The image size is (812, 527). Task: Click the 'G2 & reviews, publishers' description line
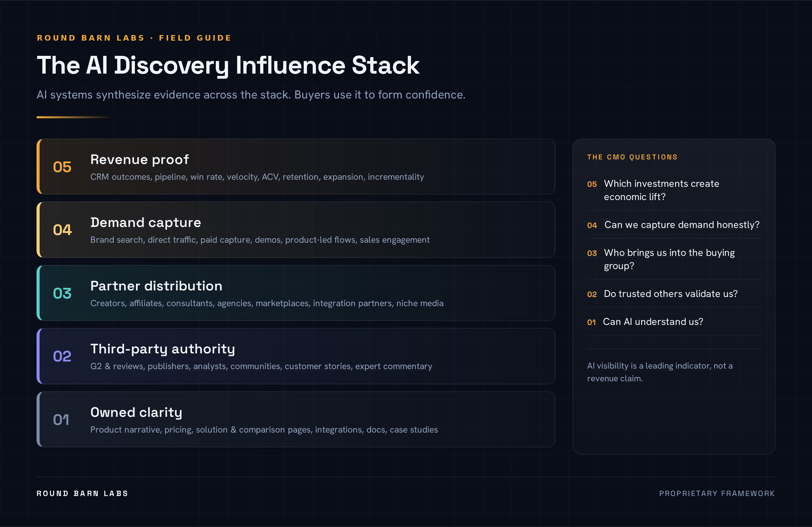click(261, 366)
